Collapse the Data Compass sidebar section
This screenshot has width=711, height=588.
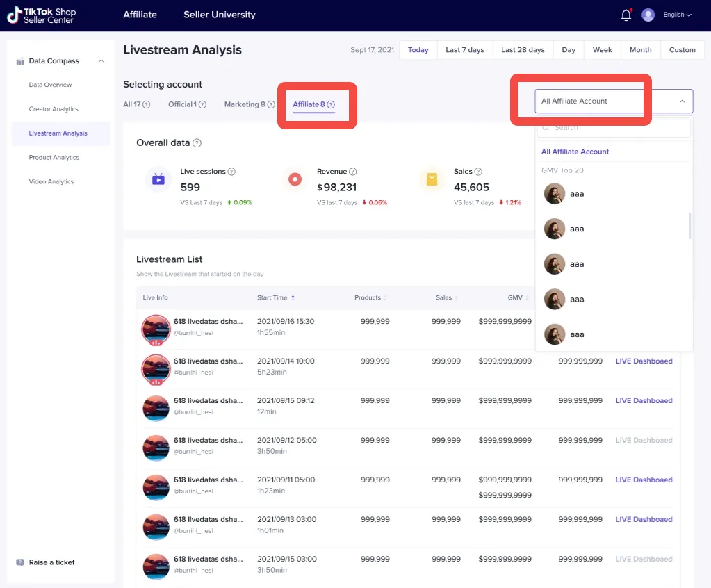pyautogui.click(x=101, y=61)
